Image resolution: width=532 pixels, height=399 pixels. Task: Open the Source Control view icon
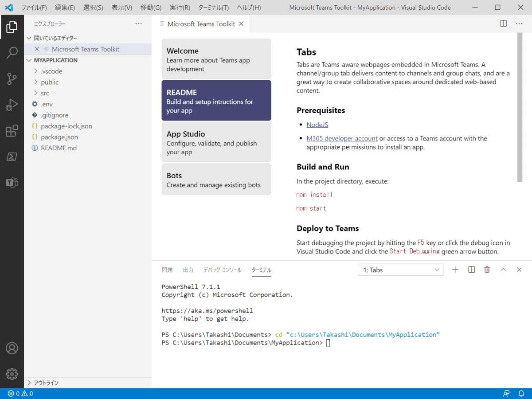(x=12, y=79)
